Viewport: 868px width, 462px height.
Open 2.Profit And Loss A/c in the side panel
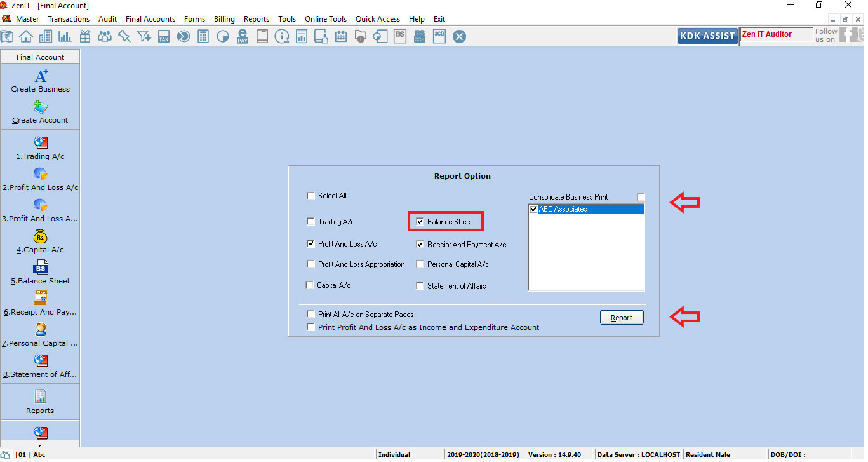pos(40,179)
